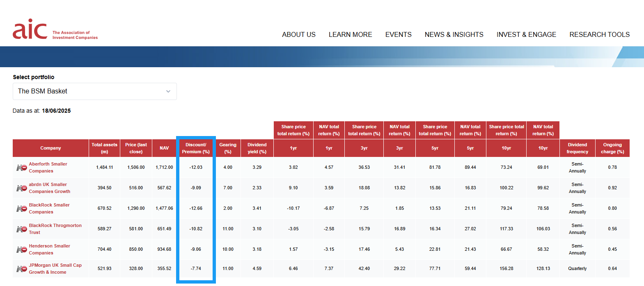The width and height of the screenshot is (644, 286).
Task: Click the Association of Investment Companies tagline
Action: pos(75,35)
